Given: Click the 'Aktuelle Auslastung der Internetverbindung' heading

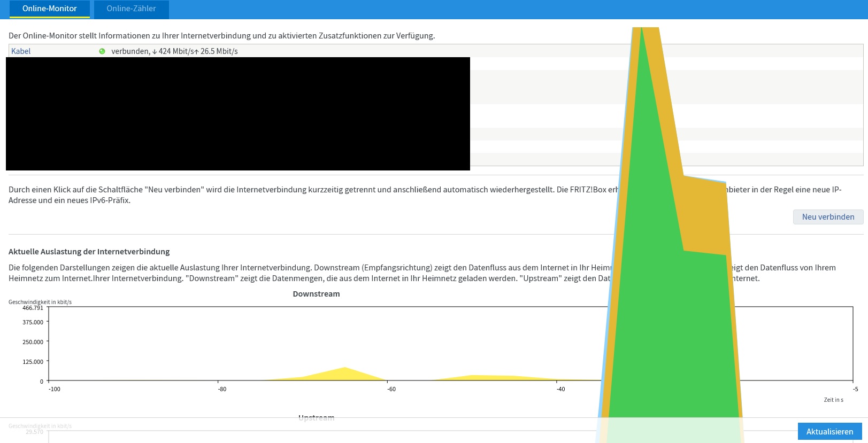Looking at the screenshot, I should pos(89,252).
